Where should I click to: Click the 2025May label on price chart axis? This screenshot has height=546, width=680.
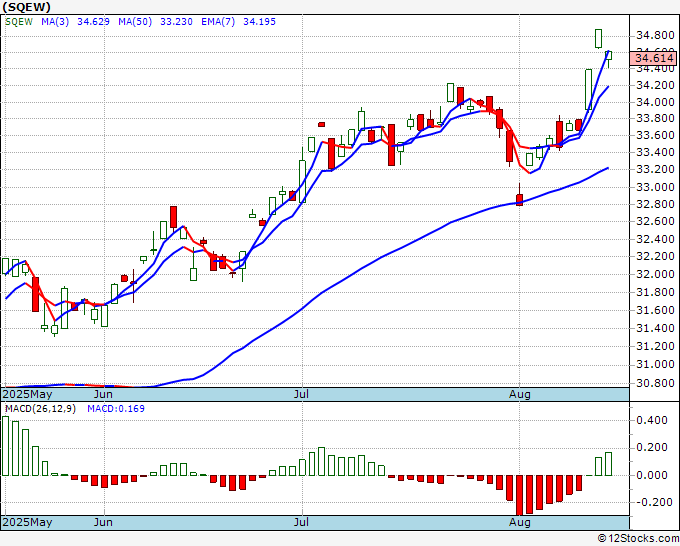[x=28, y=394]
